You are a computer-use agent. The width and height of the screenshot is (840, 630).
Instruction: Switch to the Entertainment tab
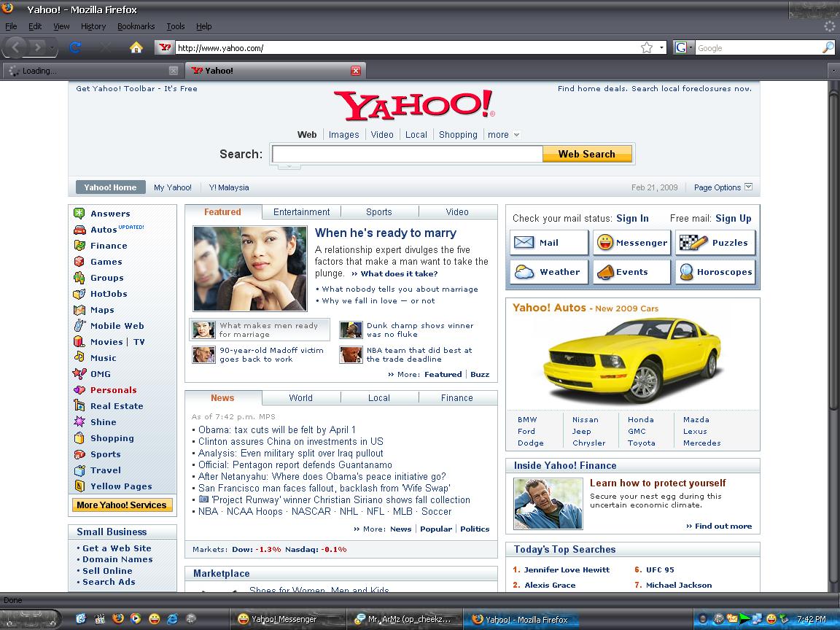tap(302, 212)
